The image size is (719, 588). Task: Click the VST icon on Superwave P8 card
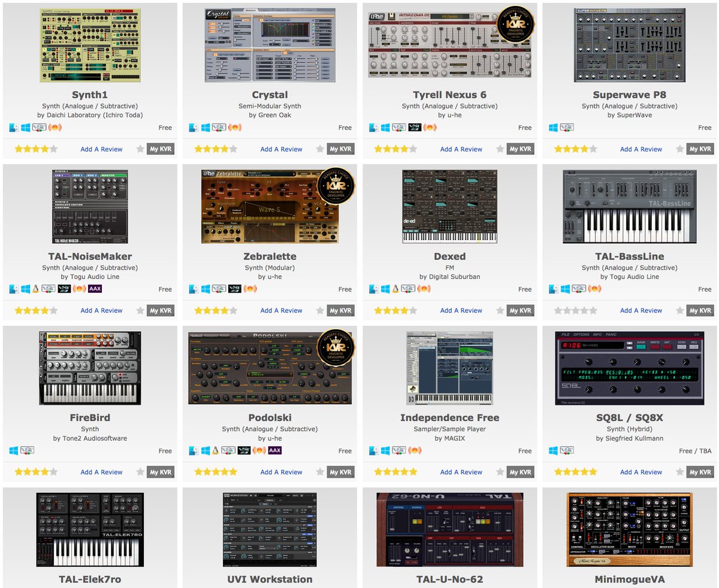coord(567,128)
